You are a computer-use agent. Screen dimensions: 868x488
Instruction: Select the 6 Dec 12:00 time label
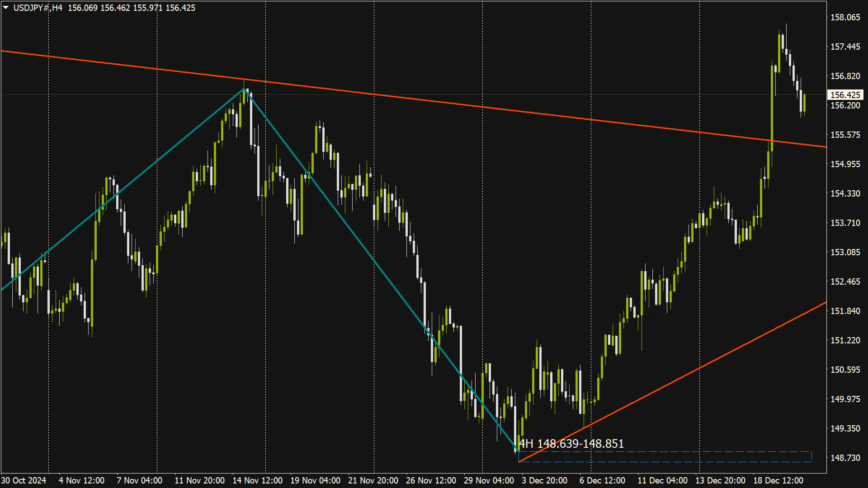click(x=603, y=480)
